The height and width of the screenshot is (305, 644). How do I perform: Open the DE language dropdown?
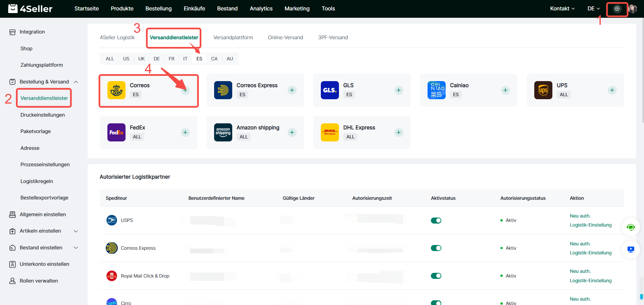click(x=593, y=9)
